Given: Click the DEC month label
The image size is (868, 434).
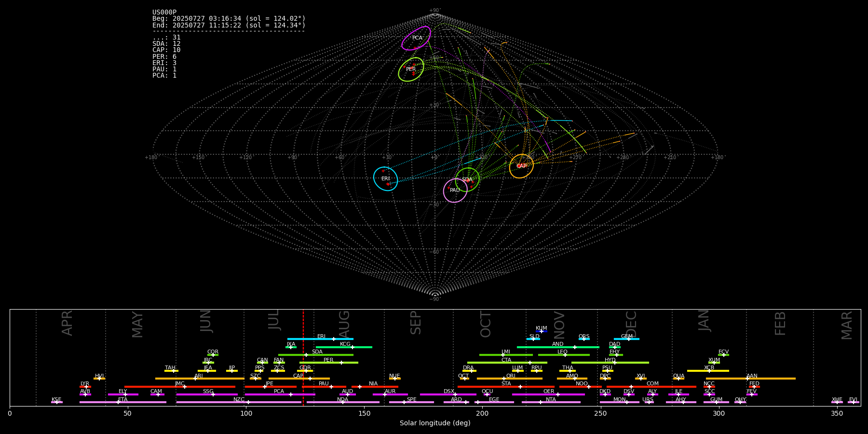Looking at the screenshot, I should [x=631, y=325].
